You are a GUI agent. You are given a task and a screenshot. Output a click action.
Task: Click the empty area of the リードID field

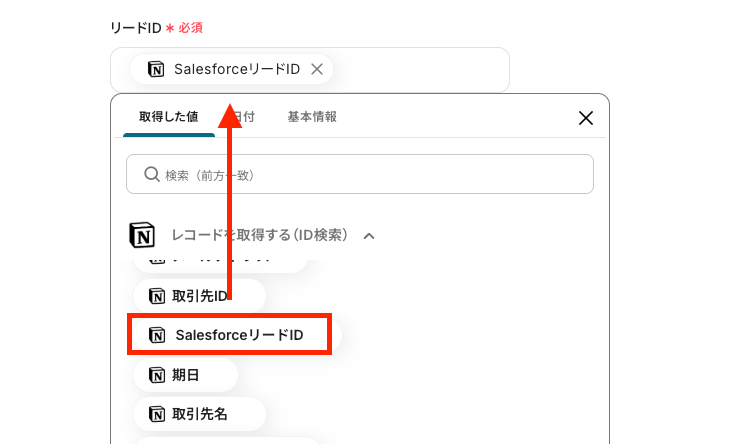421,70
